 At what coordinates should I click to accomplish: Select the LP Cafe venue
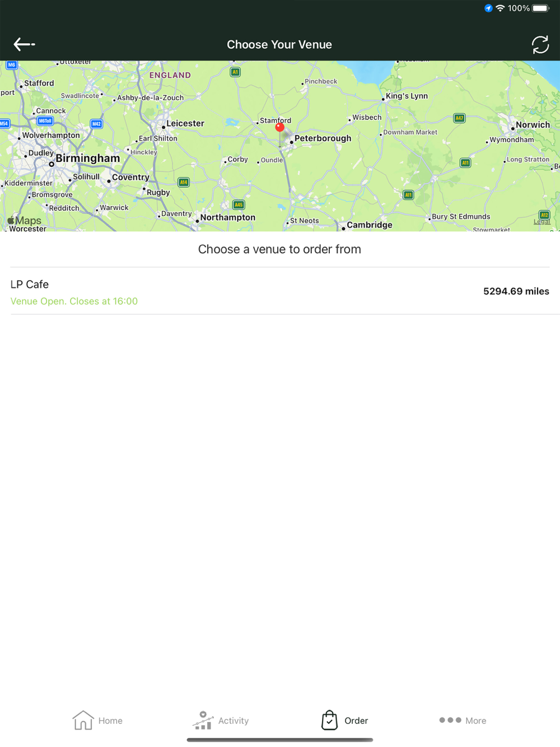[x=280, y=291]
